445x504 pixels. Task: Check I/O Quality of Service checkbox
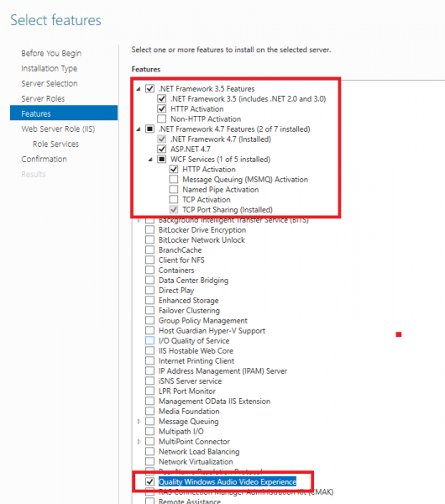(149, 340)
